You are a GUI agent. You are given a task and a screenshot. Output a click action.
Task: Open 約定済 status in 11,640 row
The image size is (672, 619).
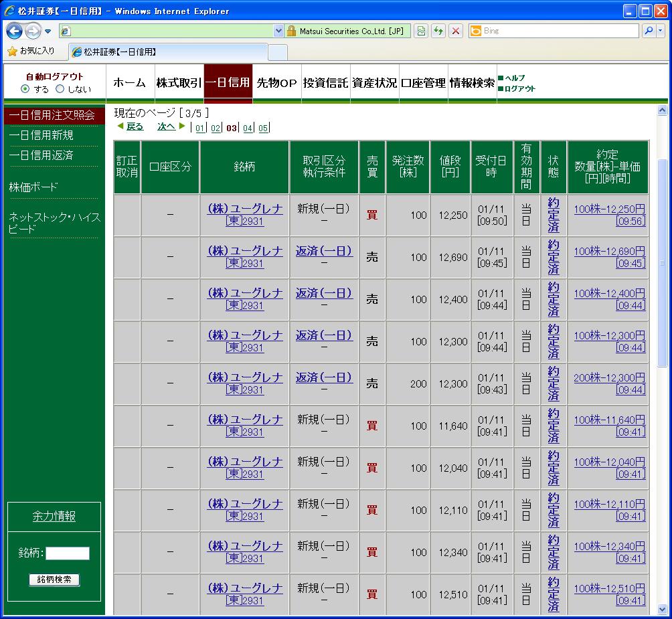(x=554, y=426)
